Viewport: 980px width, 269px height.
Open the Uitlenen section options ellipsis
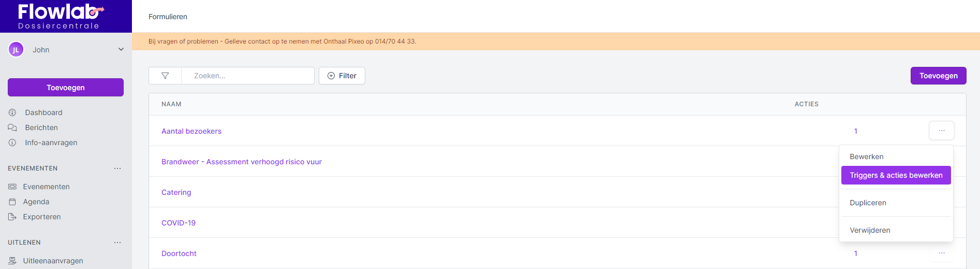tap(117, 243)
